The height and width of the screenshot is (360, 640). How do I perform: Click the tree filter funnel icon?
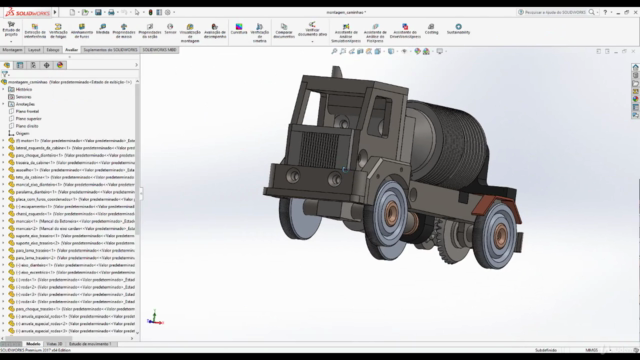[4, 74]
